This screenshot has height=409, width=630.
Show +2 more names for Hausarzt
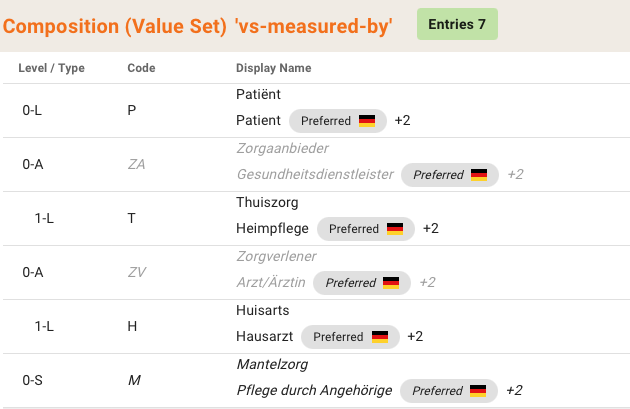[414, 337]
